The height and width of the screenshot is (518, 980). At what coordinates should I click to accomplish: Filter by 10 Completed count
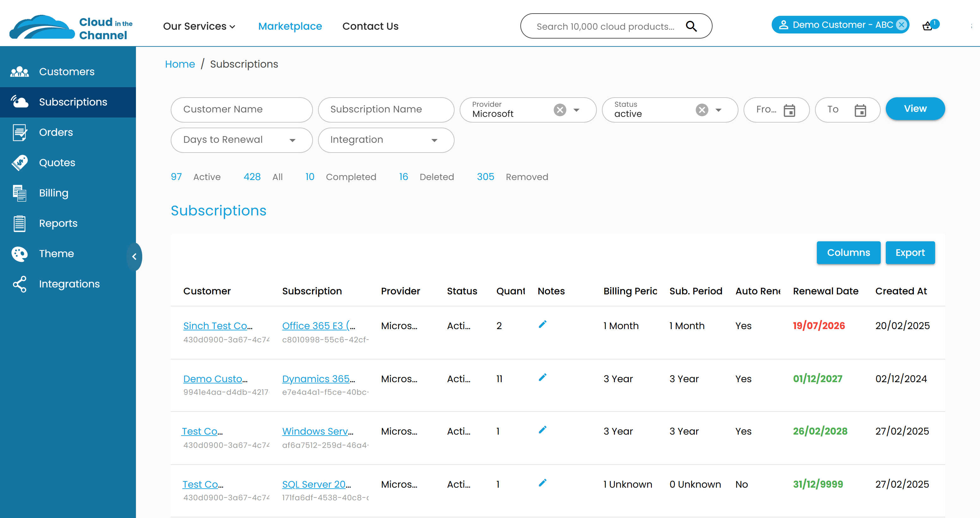coord(341,177)
